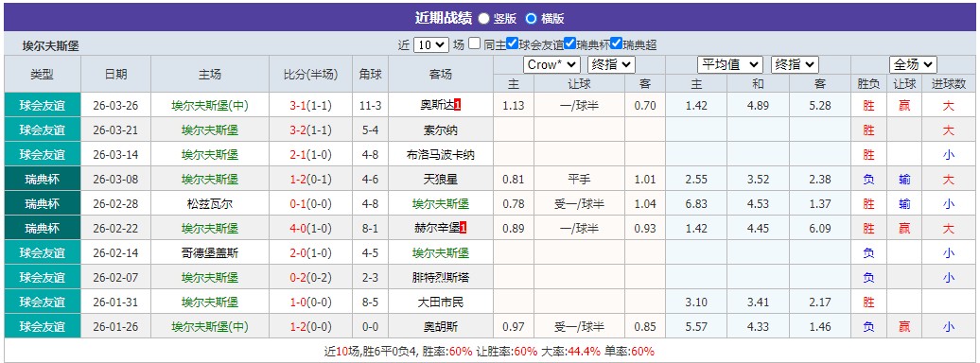Click the score 2-1(1-0)

pyautogui.click(x=310, y=155)
